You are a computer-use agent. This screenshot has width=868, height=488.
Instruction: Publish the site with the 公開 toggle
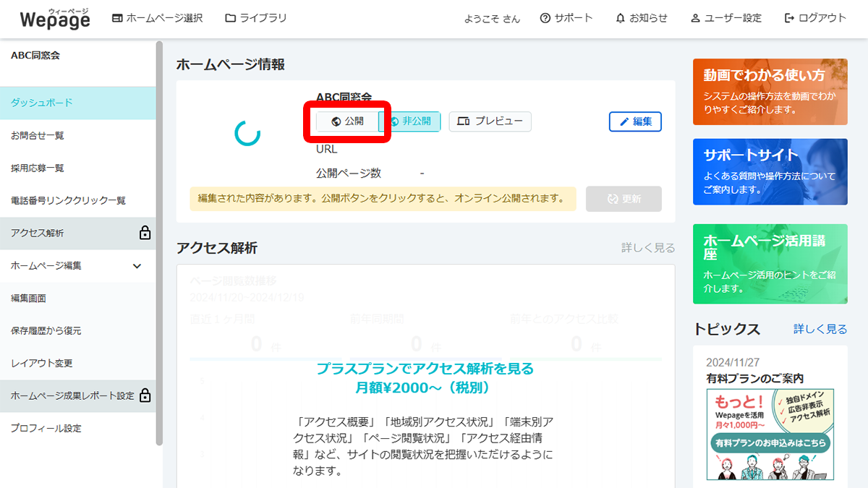tap(348, 121)
